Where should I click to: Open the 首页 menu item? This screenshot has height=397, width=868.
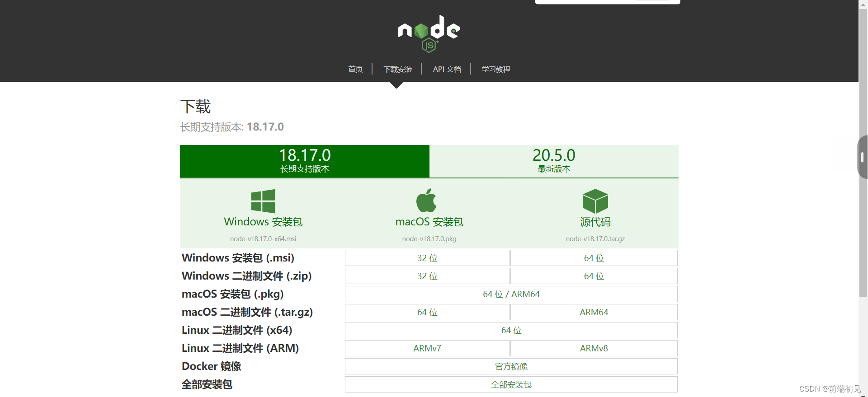click(x=355, y=69)
